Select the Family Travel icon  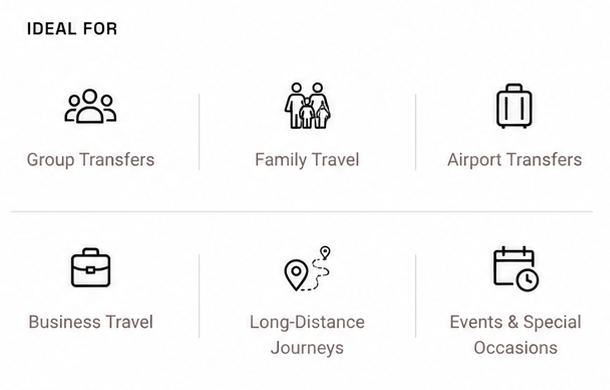click(307, 105)
